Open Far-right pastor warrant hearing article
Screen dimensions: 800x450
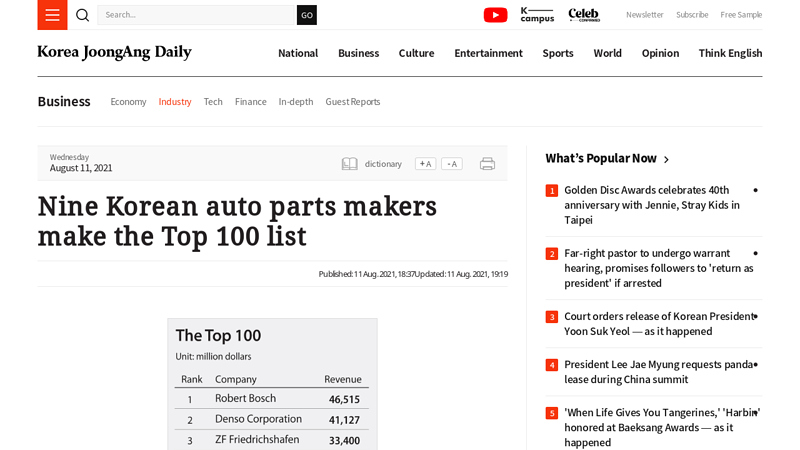click(658, 268)
